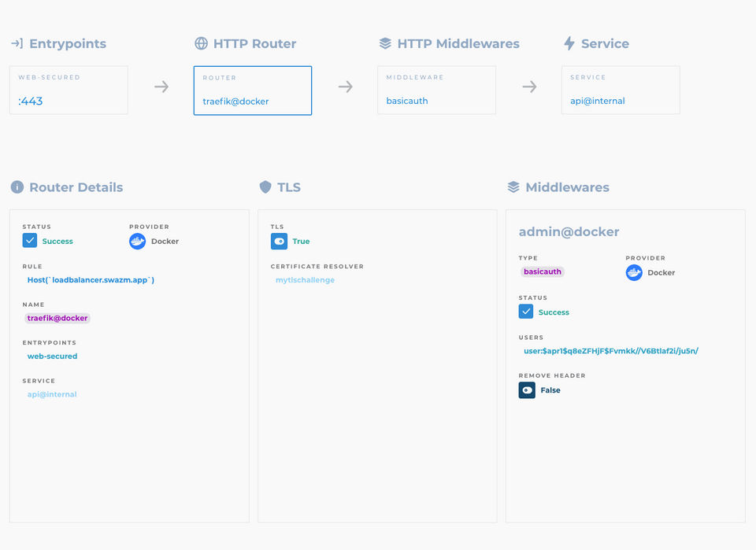Viewport: 756px width, 550px height.
Task: Click the HTTP Router globe icon
Action: tap(201, 43)
